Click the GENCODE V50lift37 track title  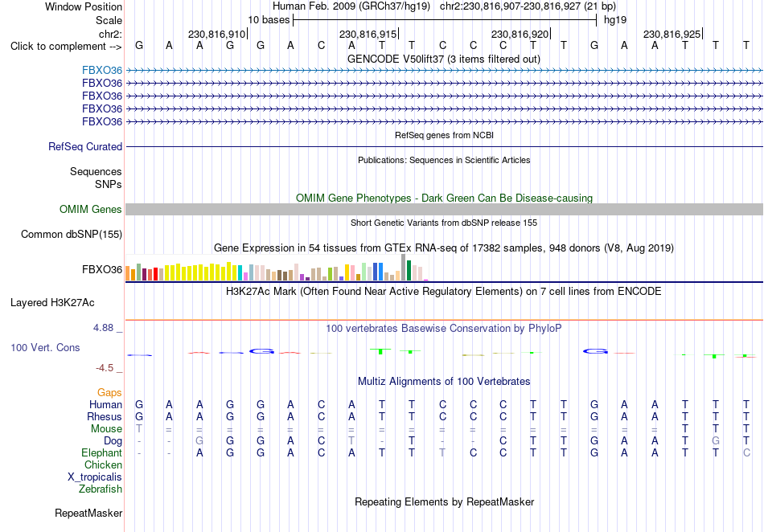click(444, 59)
